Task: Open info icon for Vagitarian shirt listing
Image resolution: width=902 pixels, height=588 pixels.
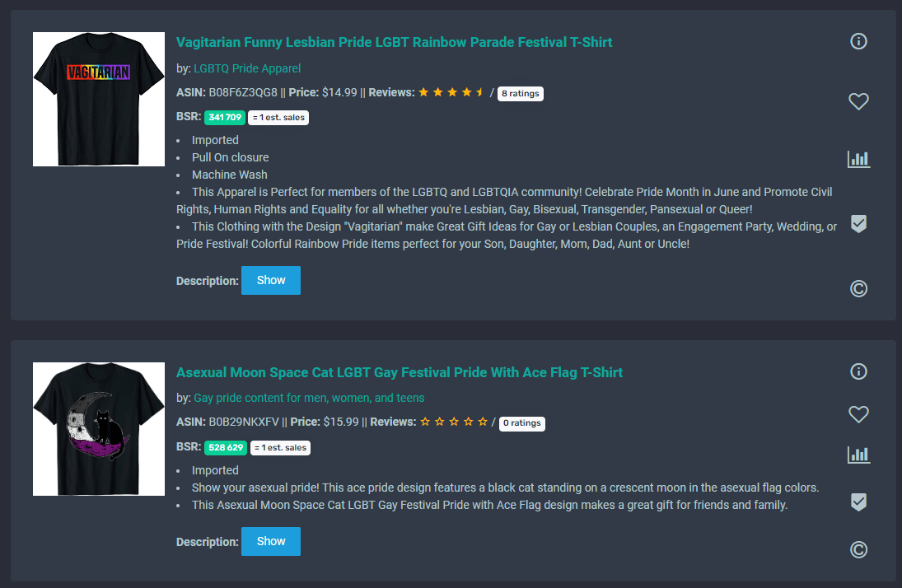Action: click(858, 41)
